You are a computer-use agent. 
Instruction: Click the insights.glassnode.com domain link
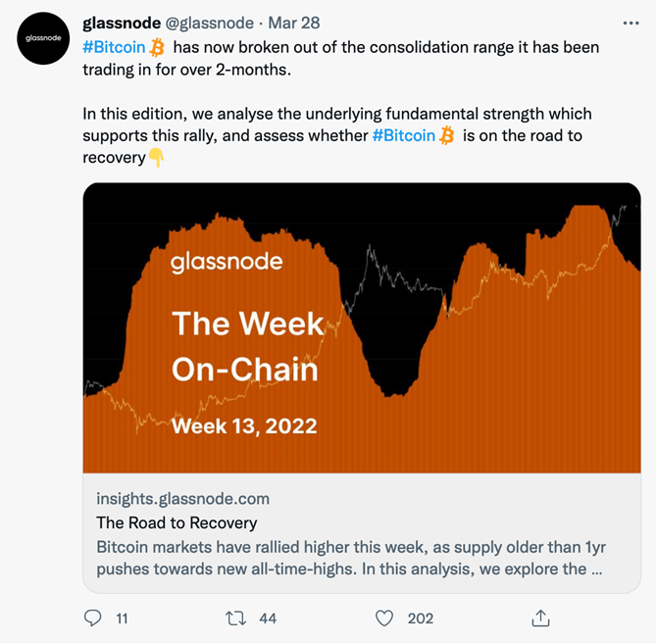(182, 499)
